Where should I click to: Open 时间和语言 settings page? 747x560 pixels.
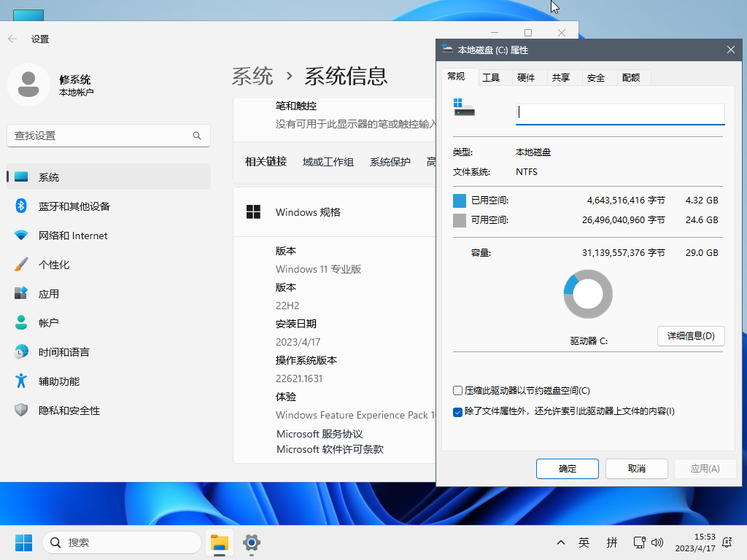109,352
